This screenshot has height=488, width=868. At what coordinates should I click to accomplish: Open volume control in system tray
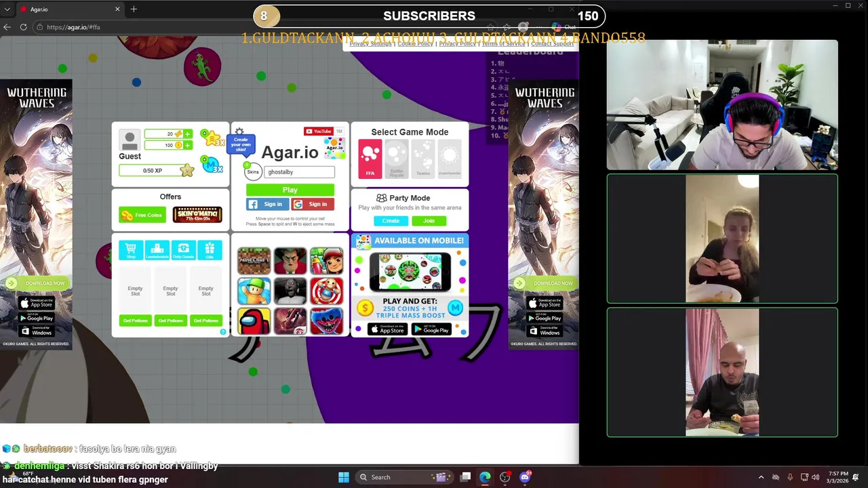(815, 477)
